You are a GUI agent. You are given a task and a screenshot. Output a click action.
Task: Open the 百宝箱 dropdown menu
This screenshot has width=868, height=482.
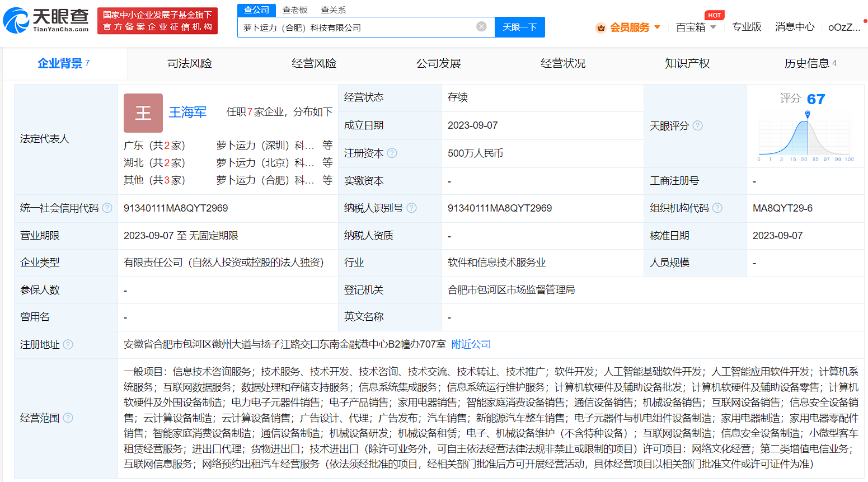click(696, 27)
